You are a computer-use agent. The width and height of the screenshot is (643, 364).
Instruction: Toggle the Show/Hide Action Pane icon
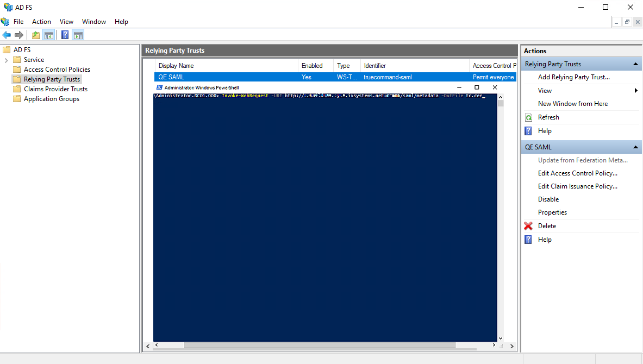tap(78, 34)
